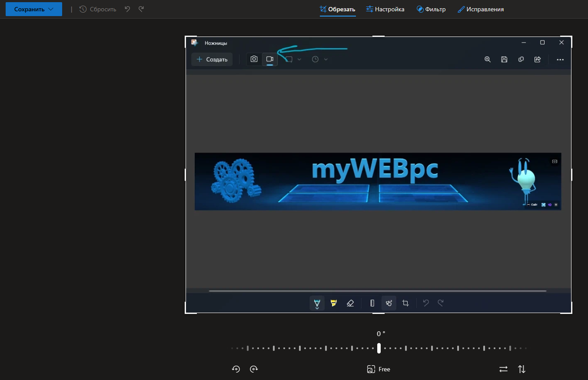This screenshot has width=588, height=380.
Task: Click the myWEBpc banner image
Action: click(378, 182)
